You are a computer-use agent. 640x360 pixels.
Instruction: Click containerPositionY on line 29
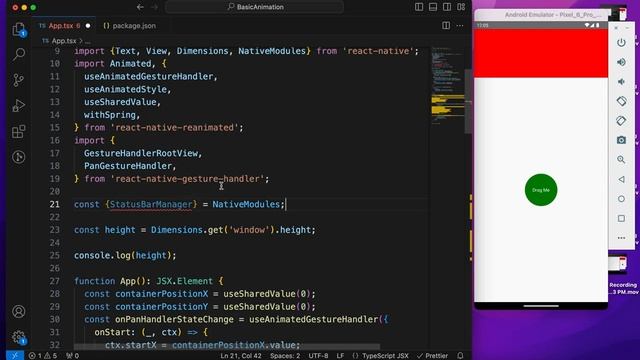click(x=161, y=307)
